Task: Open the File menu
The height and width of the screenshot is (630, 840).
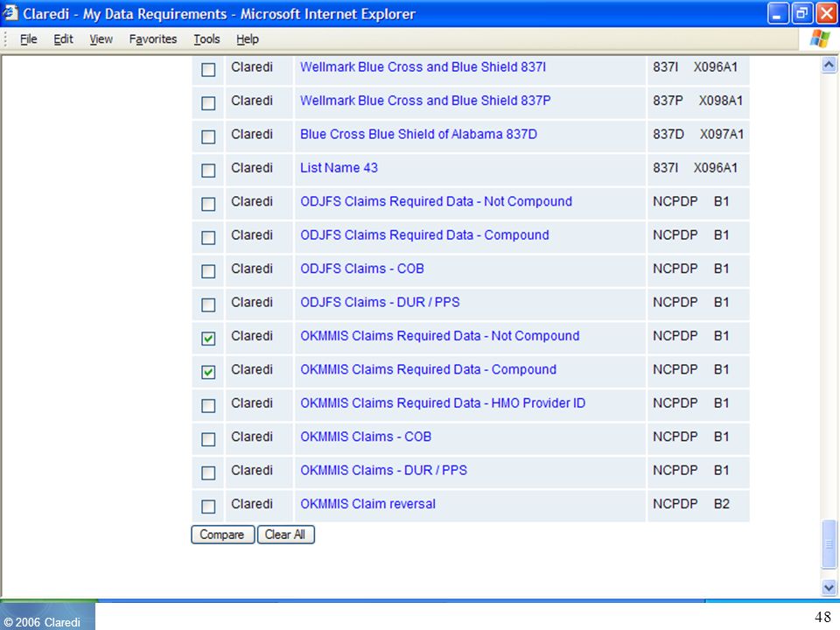Action: pyautogui.click(x=28, y=39)
